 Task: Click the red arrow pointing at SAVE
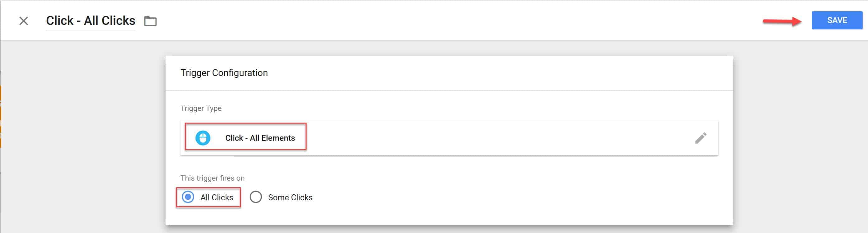(x=782, y=21)
